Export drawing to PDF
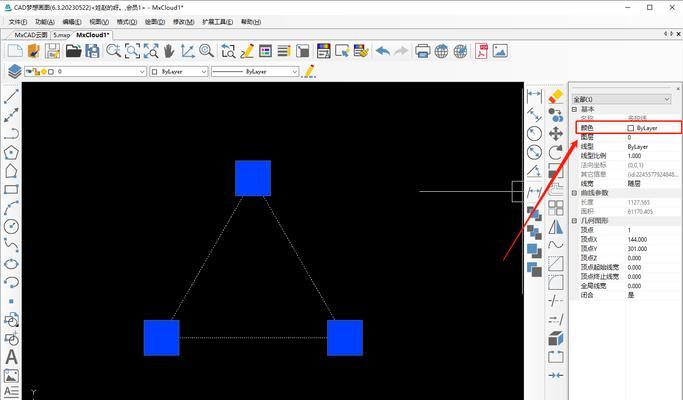 tap(481, 51)
